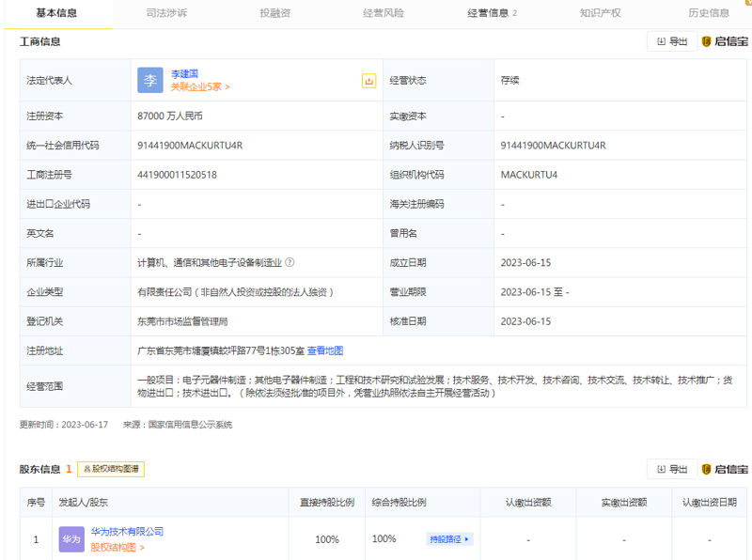The height and width of the screenshot is (560, 752).
Task: Click the 李 avatar of the legal representative
Action: (150, 81)
